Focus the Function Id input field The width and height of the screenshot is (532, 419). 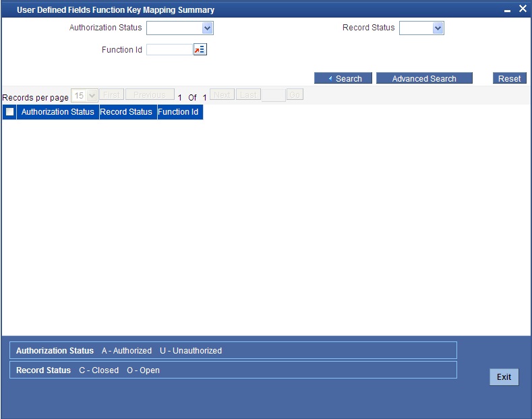point(169,49)
